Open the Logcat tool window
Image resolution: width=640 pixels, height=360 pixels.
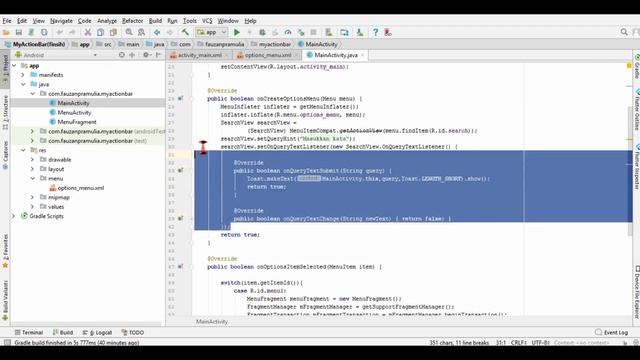point(97,333)
